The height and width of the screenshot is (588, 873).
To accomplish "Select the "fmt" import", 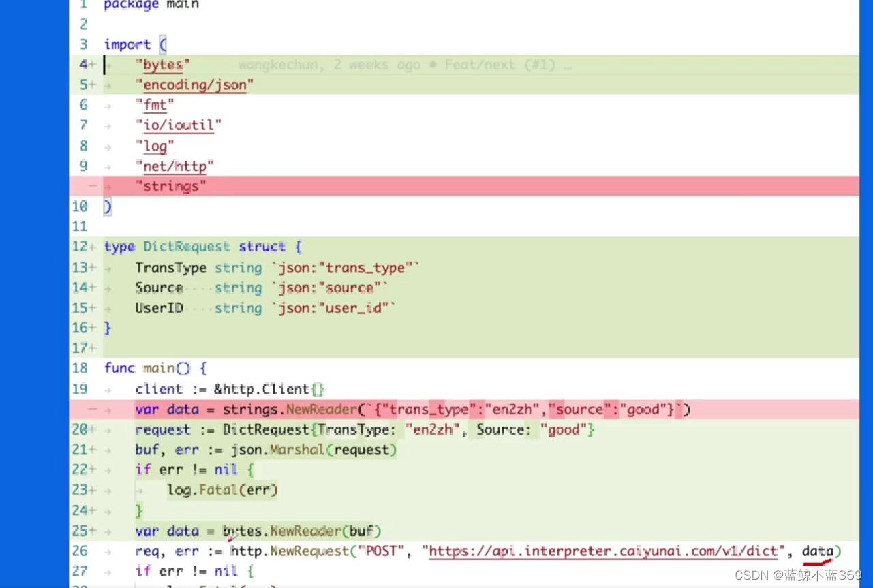I will point(155,105).
